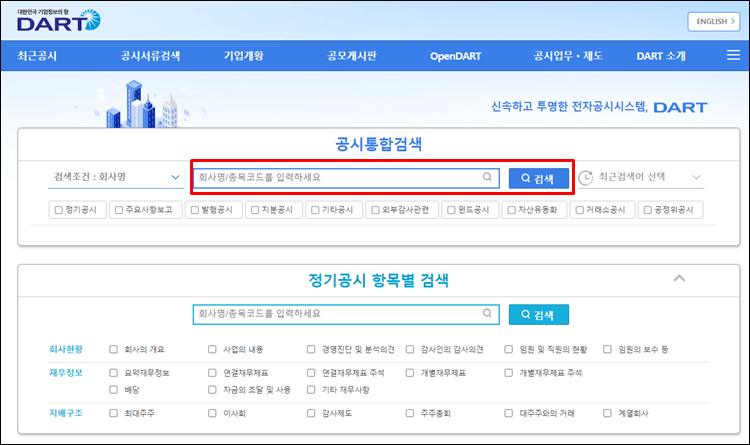
Task: Click the 지배구조 category label
Action: 66,413
